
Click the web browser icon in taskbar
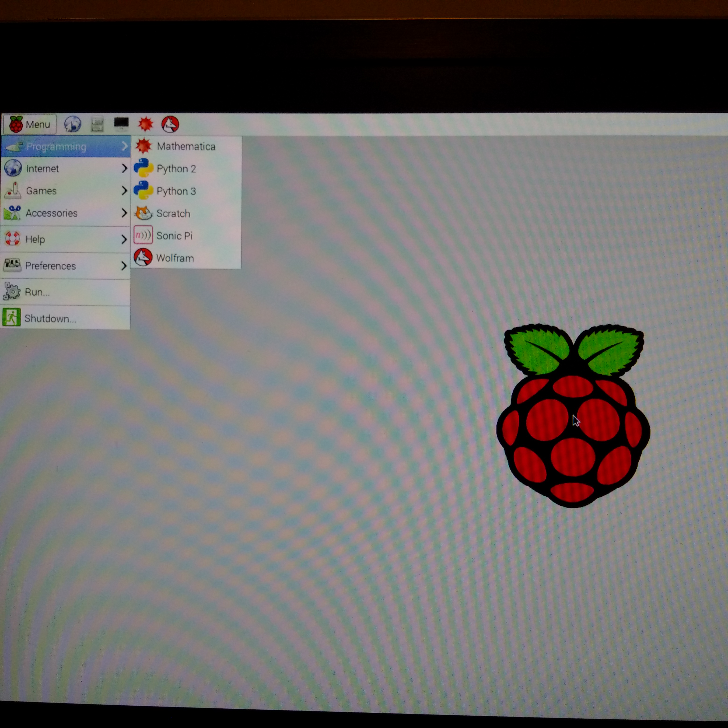pos(72,124)
